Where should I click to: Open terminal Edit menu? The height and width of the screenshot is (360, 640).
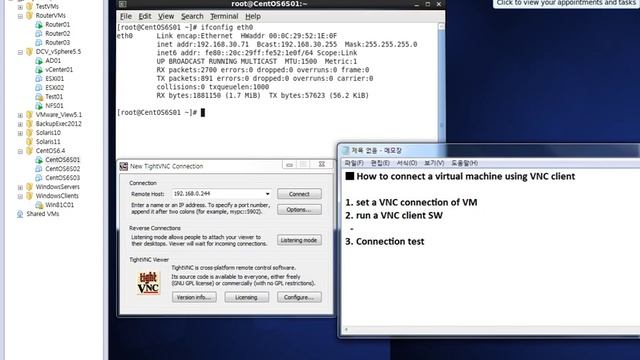[x=145, y=16]
